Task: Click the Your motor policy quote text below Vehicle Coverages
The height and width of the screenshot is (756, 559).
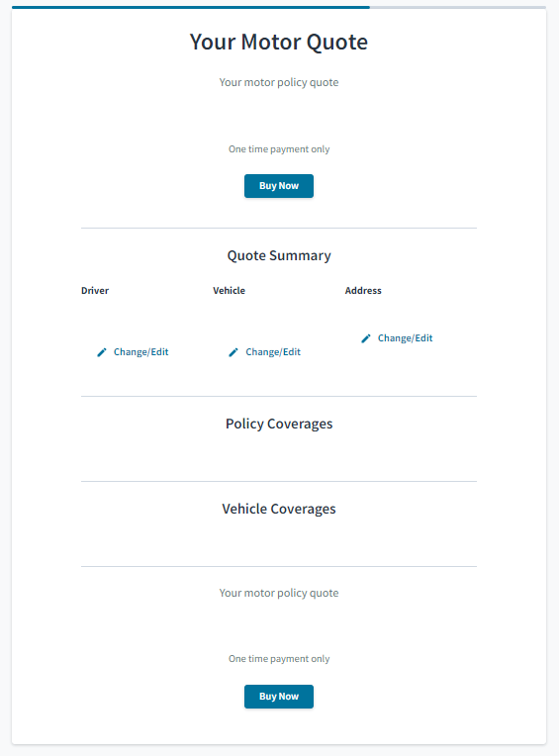Action: (279, 593)
